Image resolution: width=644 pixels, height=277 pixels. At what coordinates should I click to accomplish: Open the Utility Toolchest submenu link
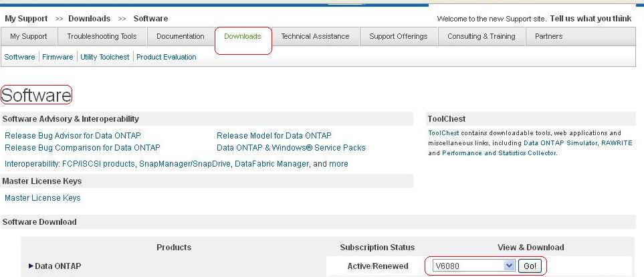[x=105, y=57]
